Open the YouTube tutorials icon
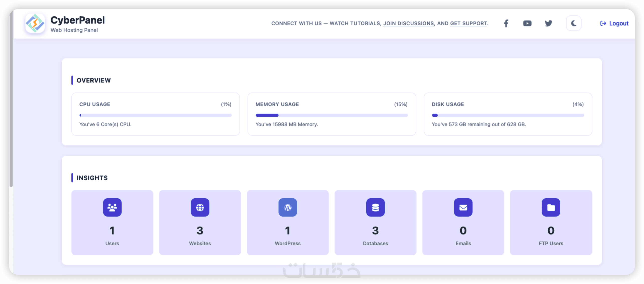This screenshot has height=284, width=644. pos(527,23)
